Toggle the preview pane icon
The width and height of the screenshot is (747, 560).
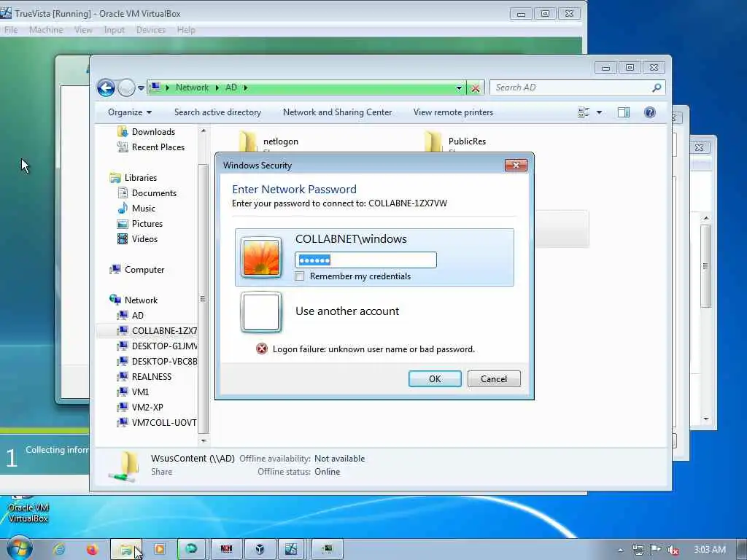point(624,112)
